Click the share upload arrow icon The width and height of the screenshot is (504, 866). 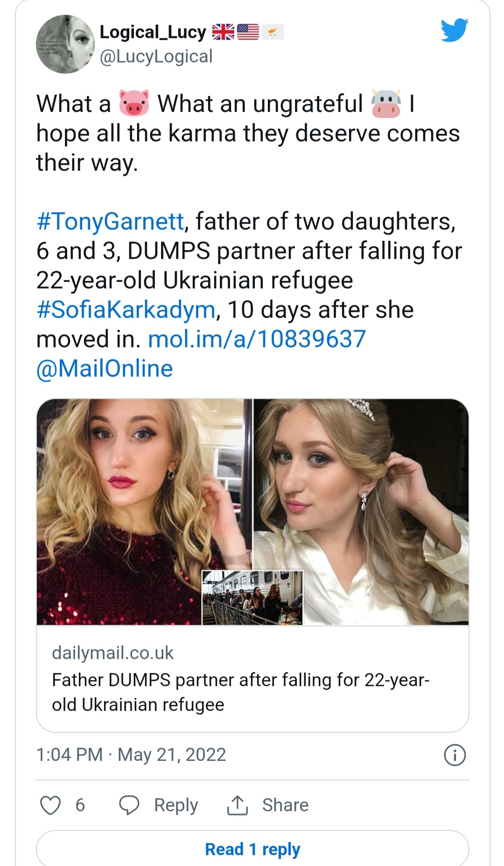point(238,805)
